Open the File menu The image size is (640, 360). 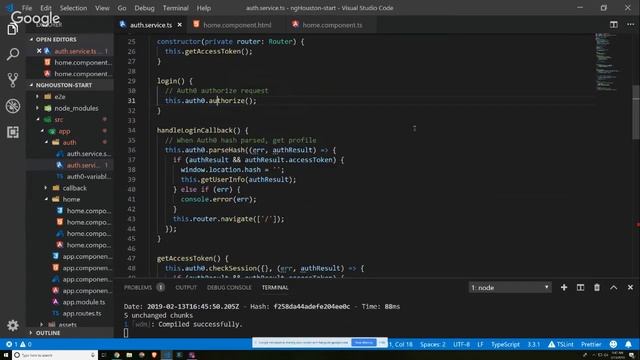(27, 8)
